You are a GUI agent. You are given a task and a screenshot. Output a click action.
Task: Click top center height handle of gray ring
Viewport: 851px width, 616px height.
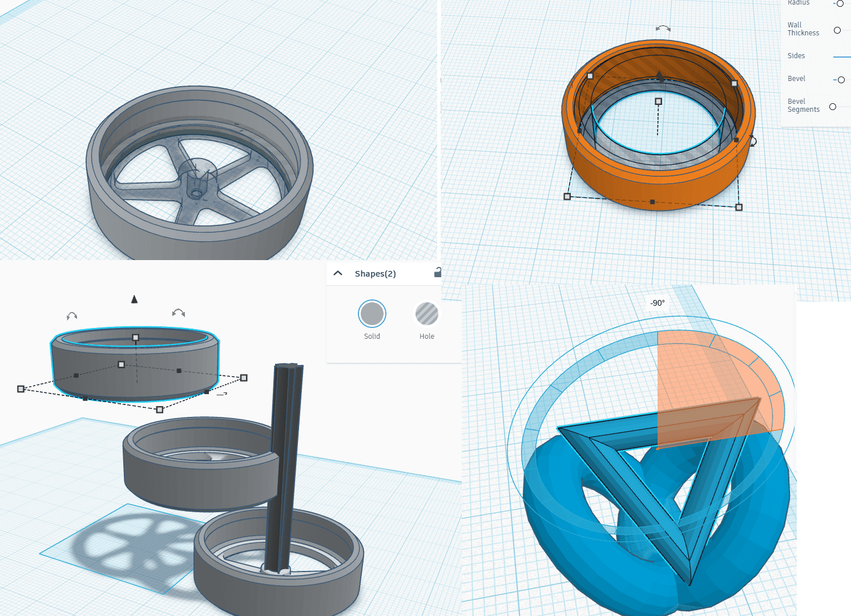click(x=135, y=338)
